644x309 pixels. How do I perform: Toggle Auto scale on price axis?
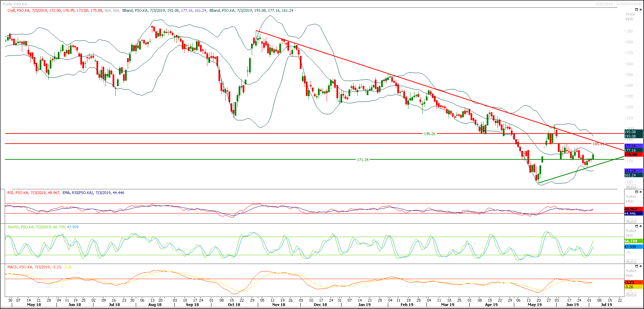click(631, 187)
